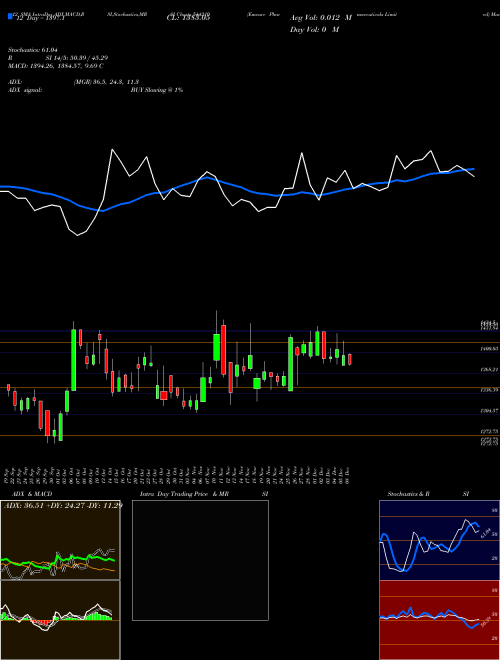The width and height of the screenshot is (500, 660).
Task: Click the 'Intra Day Trading Price & MRSI' title
Action: point(204,494)
